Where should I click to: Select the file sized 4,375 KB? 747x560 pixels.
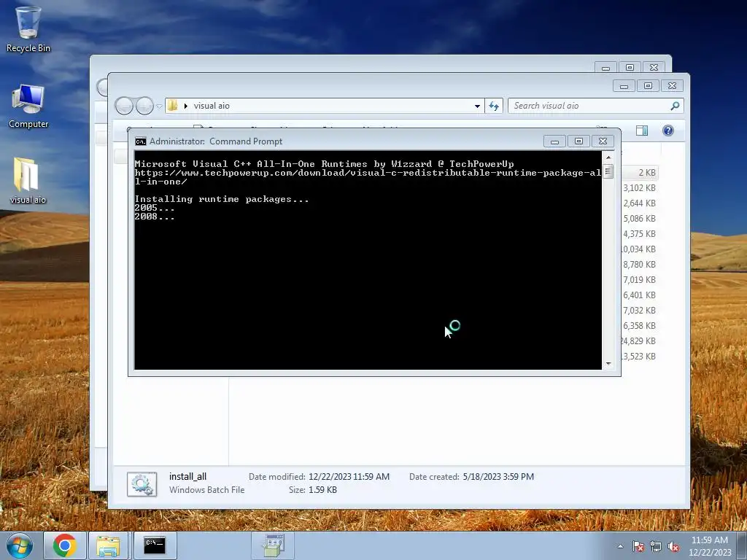(x=639, y=234)
